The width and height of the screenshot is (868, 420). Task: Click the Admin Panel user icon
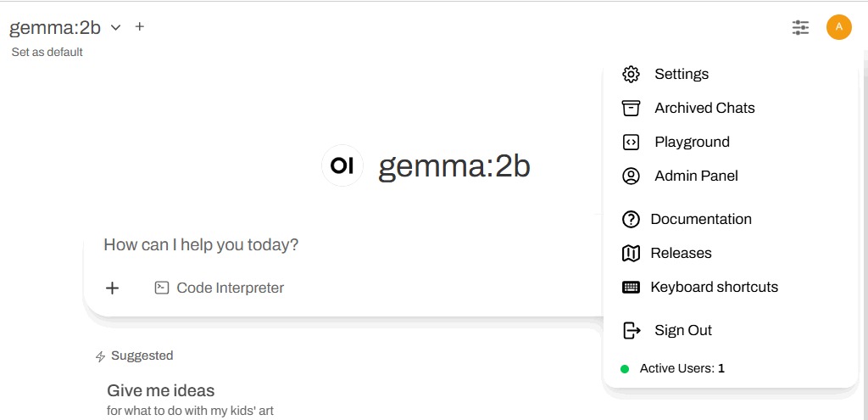click(631, 176)
